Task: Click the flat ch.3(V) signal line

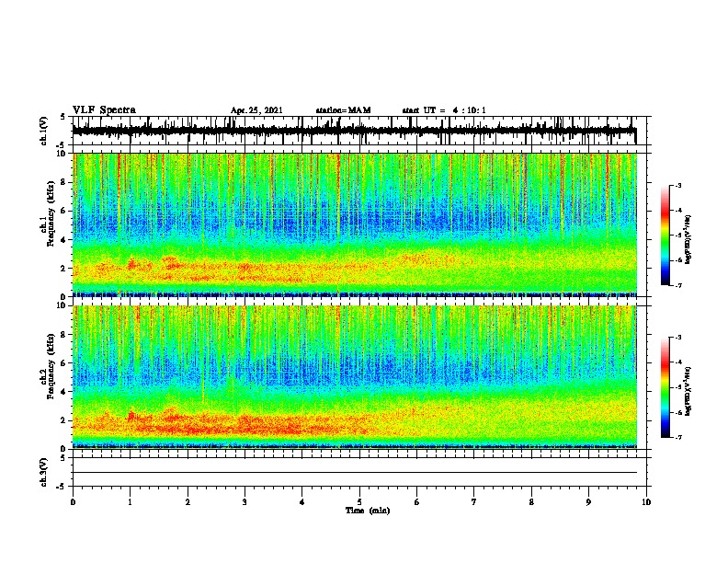Action: coord(355,473)
